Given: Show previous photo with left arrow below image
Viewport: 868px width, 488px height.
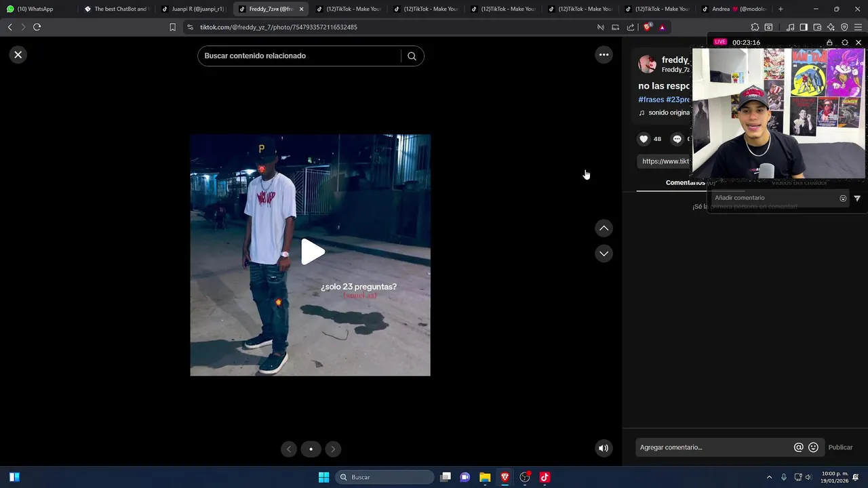Looking at the screenshot, I should point(289,449).
